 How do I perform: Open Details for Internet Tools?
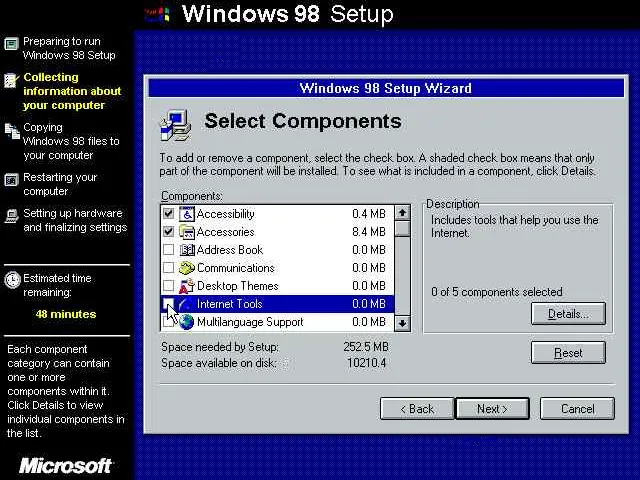click(568, 314)
